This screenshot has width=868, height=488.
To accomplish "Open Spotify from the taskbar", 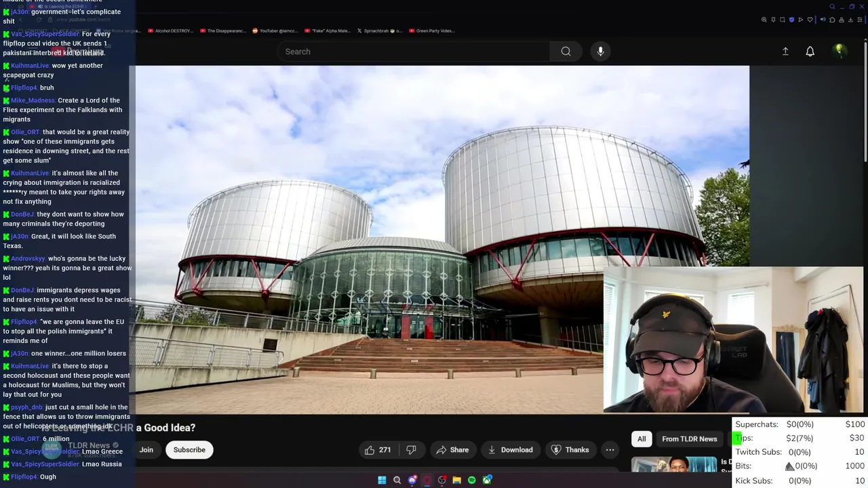I will click(x=472, y=480).
